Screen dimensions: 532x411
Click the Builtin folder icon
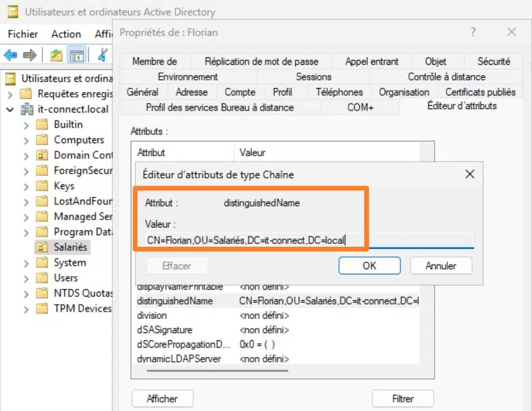point(42,125)
